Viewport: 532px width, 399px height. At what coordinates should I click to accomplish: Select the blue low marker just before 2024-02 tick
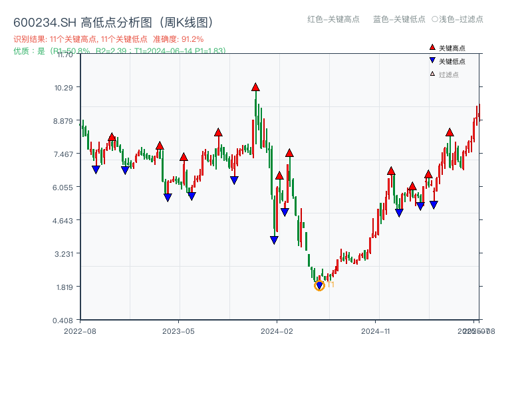[274, 240]
